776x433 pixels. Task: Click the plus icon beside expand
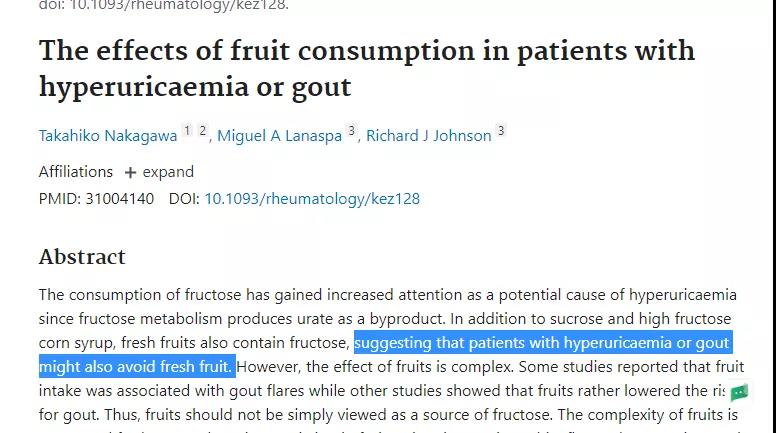click(130, 173)
